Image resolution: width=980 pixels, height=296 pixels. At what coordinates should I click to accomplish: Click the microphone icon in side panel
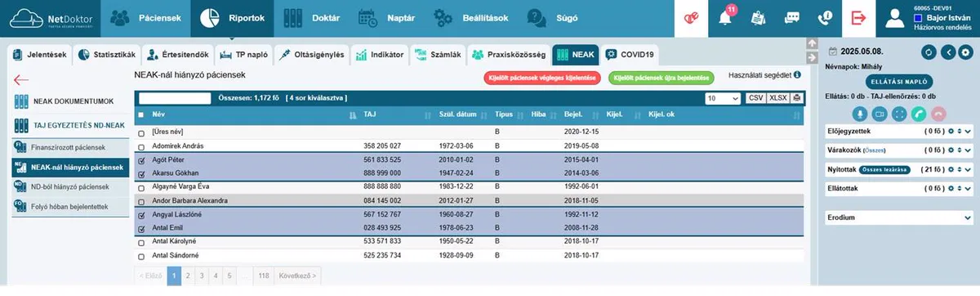coord(858,114)
